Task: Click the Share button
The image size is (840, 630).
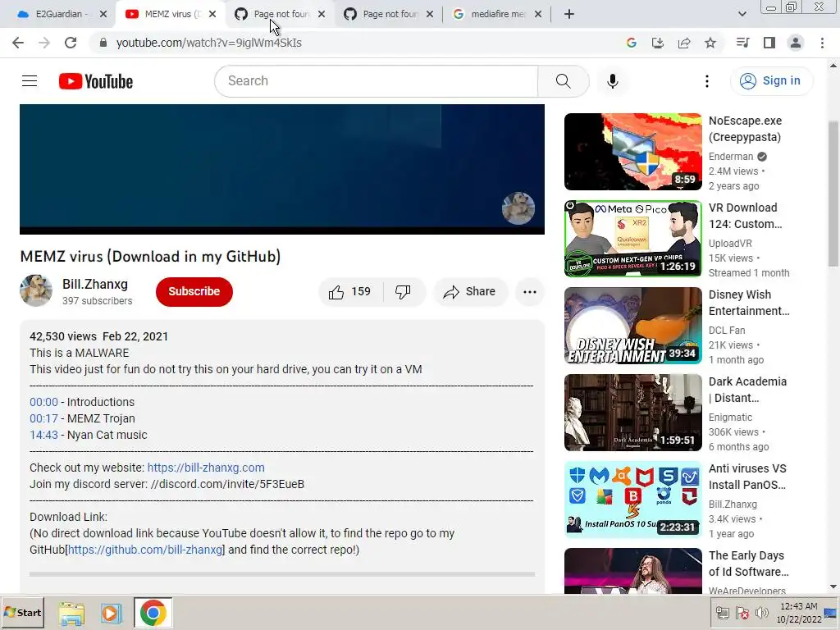Action: pyautogui.click(x=469, y=292)
